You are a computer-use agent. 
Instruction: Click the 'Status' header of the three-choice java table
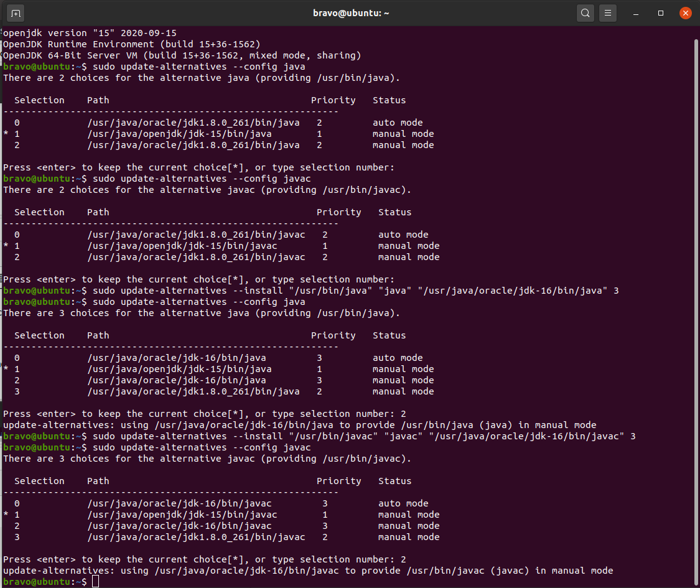pos(390,335)
